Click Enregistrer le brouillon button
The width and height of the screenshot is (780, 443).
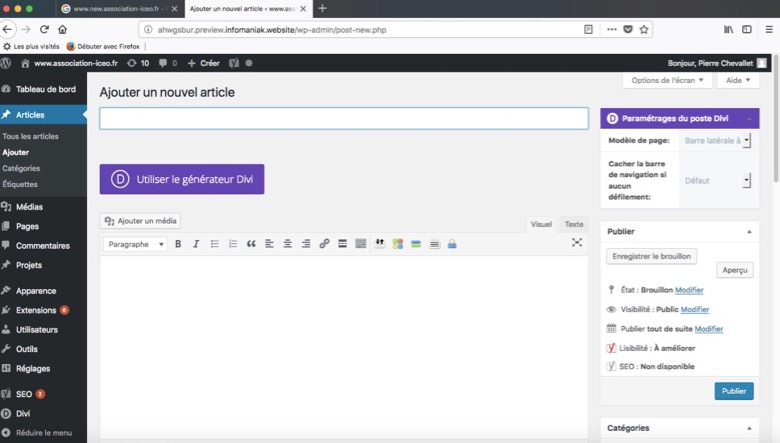[651, 256]
